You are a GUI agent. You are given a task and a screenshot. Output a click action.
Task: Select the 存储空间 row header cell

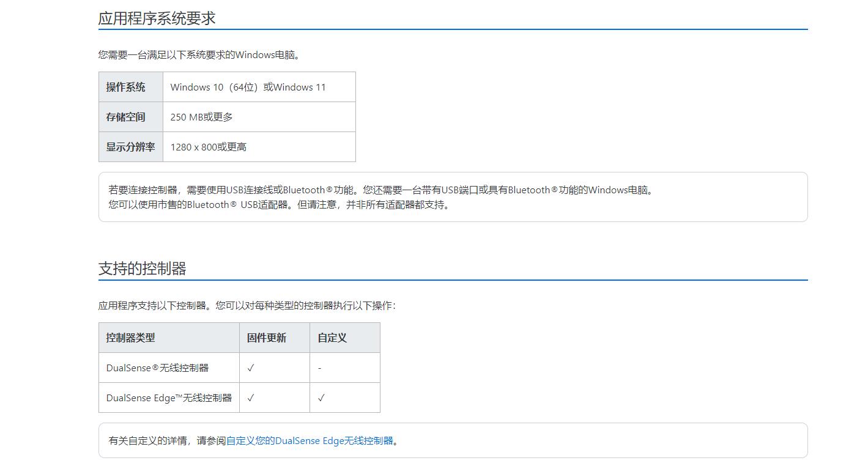(130, 117)
